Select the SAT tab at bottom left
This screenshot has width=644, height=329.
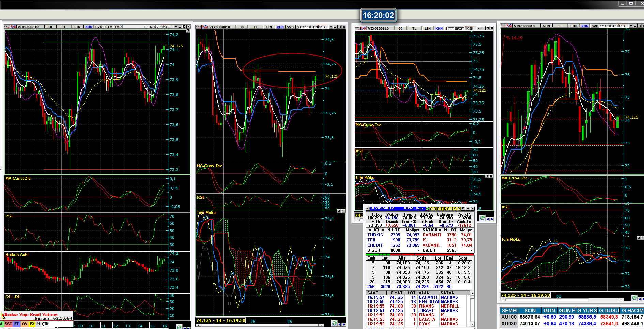point(8,324)
